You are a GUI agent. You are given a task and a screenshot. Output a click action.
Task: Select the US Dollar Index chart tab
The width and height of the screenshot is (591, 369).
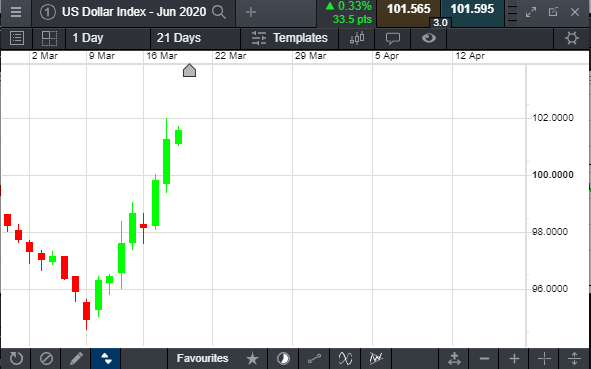pos(133,12)
